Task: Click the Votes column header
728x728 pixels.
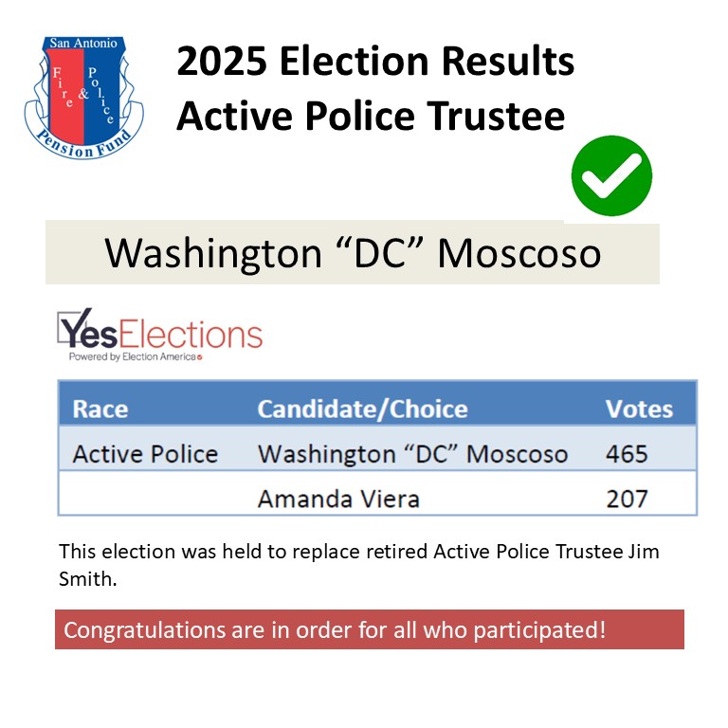Action: tap(639, 409)
